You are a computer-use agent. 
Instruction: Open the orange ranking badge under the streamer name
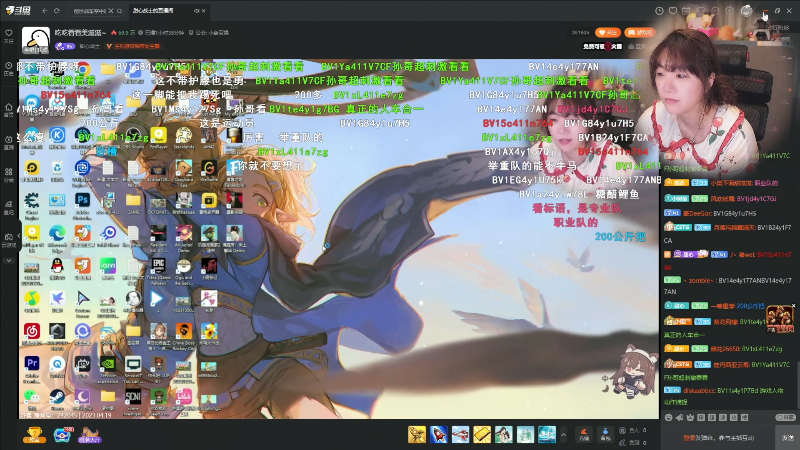133,46
